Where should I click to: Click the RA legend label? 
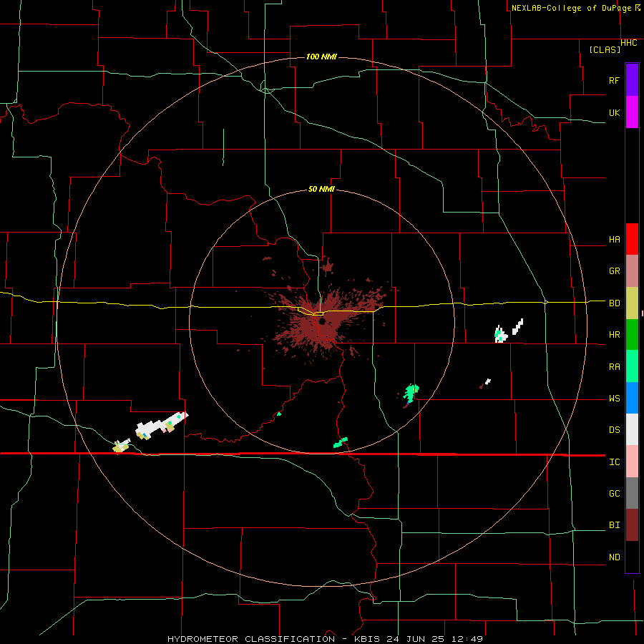(x=614, y=367)
